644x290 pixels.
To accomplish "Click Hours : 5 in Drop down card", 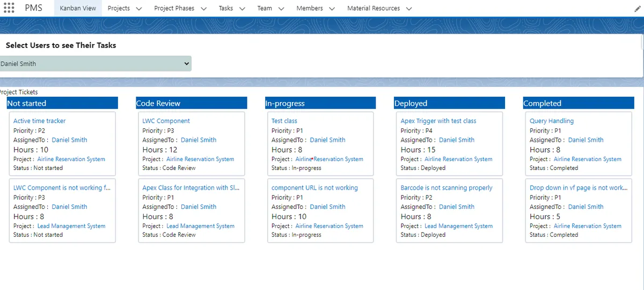I will click(545, 216).
